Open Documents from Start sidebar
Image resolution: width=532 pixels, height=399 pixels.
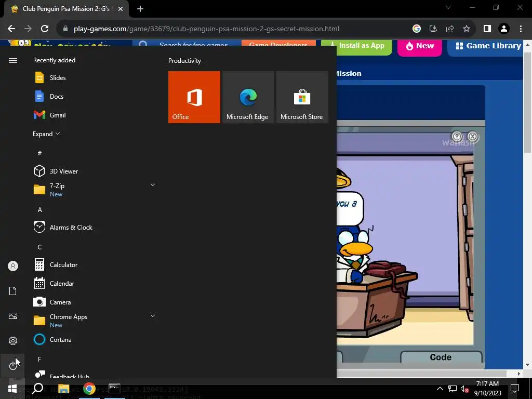click(13, 291)
